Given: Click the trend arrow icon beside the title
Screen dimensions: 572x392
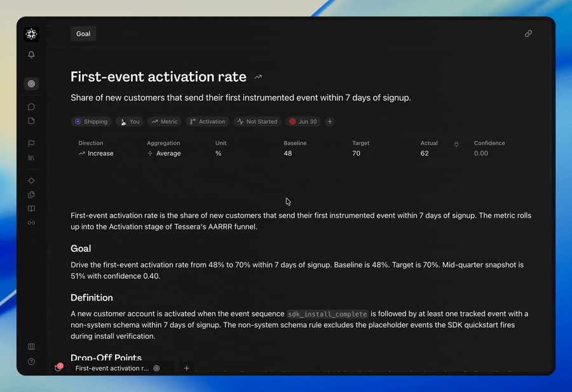Looking at the screenshot, I should (x=258, y=77).
